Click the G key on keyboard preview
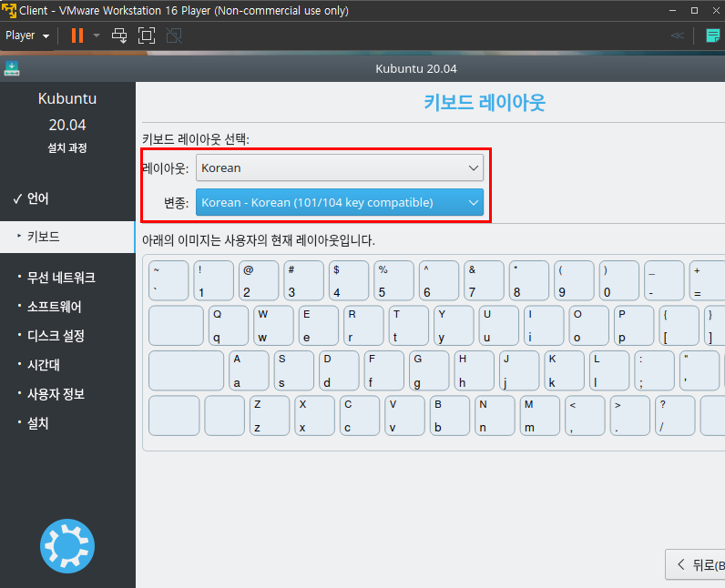 pyautogui.click(x=429, y=370)
